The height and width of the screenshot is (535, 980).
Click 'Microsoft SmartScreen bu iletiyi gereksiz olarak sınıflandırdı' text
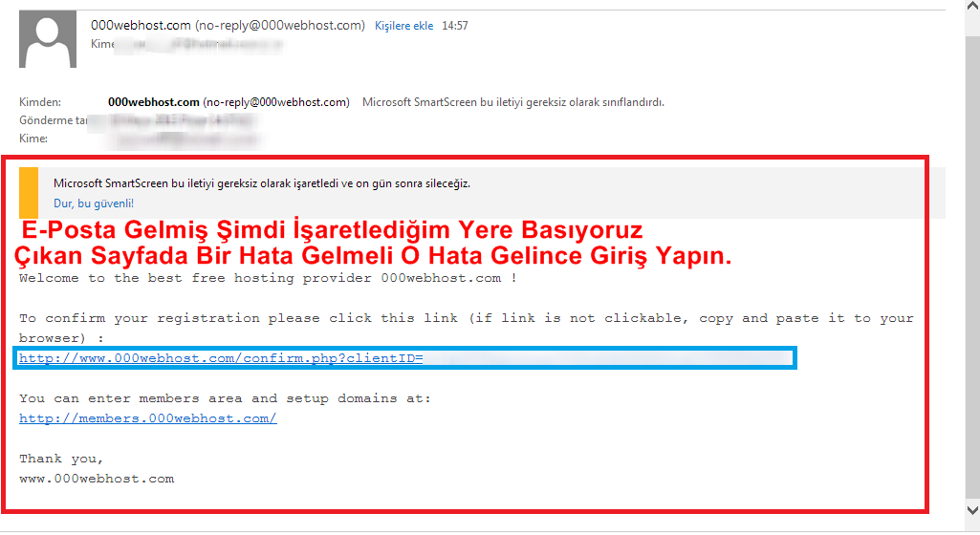[x=513, y=102]
